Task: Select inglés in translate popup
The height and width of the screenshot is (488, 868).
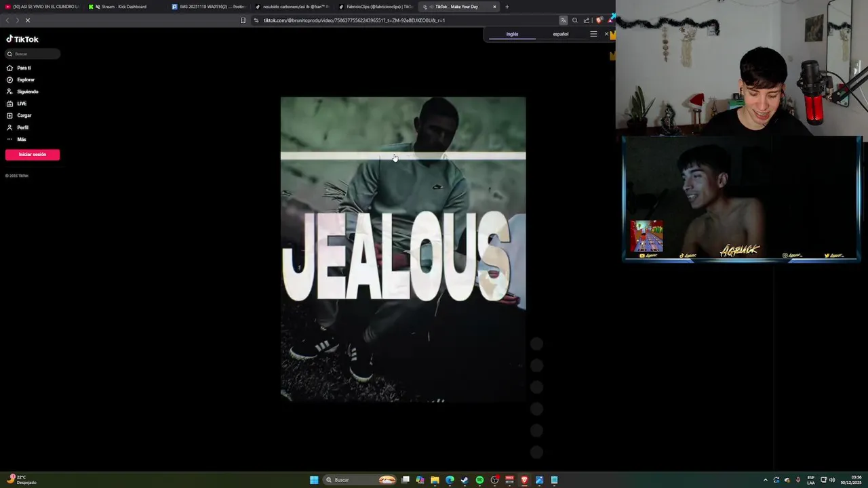Action: coord(512,34)
